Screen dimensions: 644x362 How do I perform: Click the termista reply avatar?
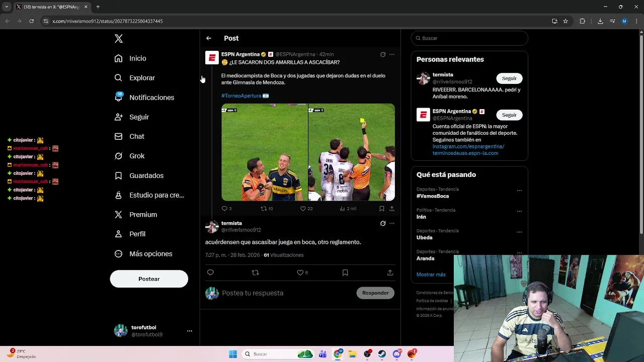click(212, 227)
